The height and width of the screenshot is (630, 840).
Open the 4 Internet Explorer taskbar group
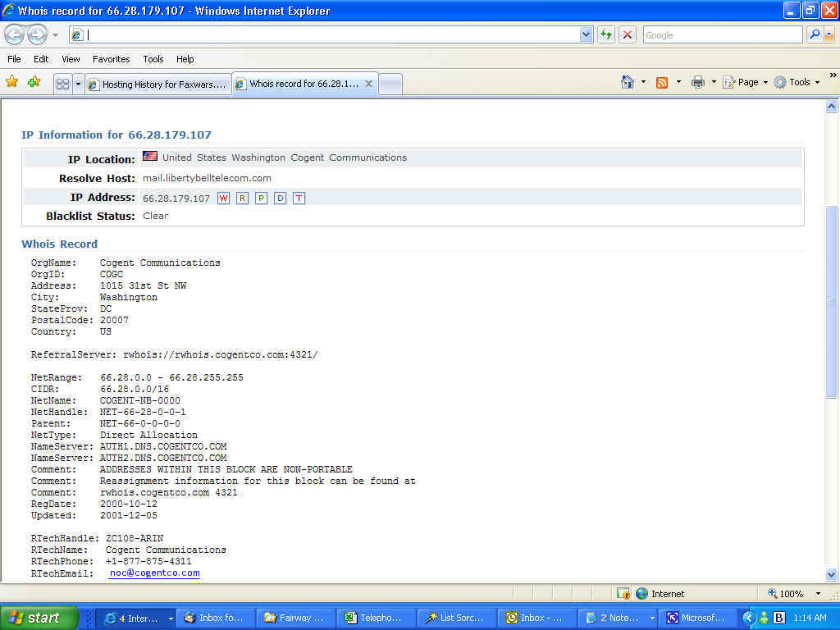click(x=138, y=618)
